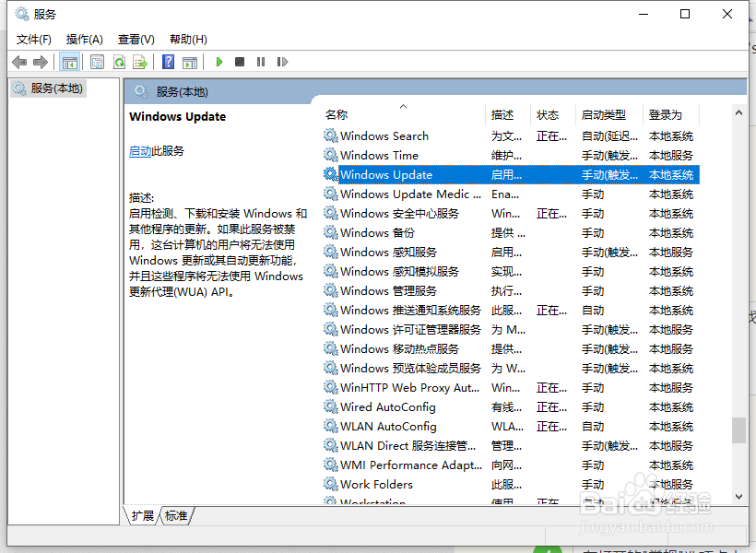Select WMI Performance Adapter service row
The width and height of the screenshot is (756, 553).
click(x=511, y=465)
